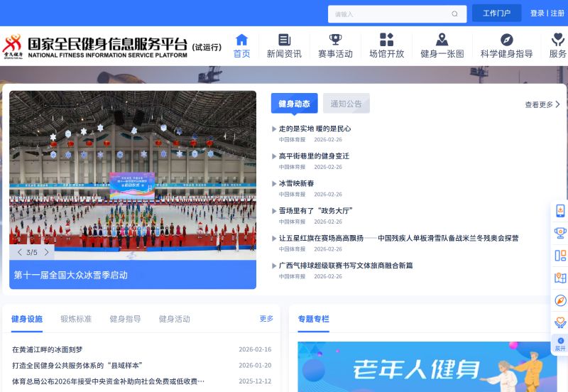
Task: Show the next carousel slide
Action: pos(46,252)
